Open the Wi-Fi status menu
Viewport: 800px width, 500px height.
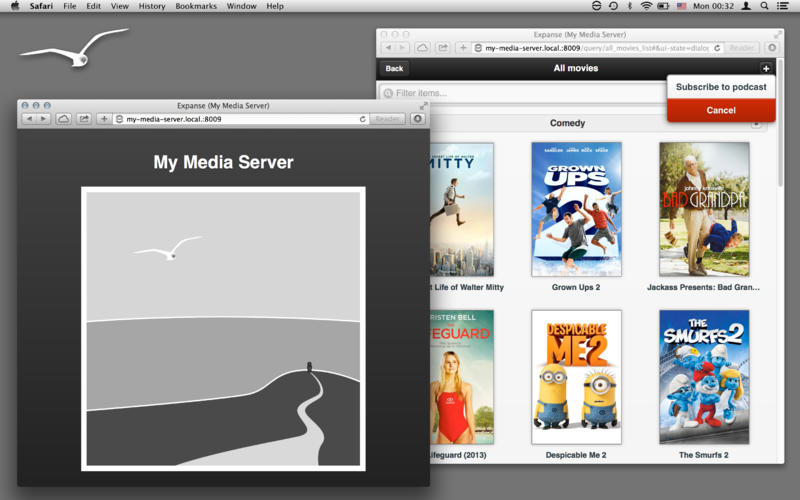coord(646,6)
